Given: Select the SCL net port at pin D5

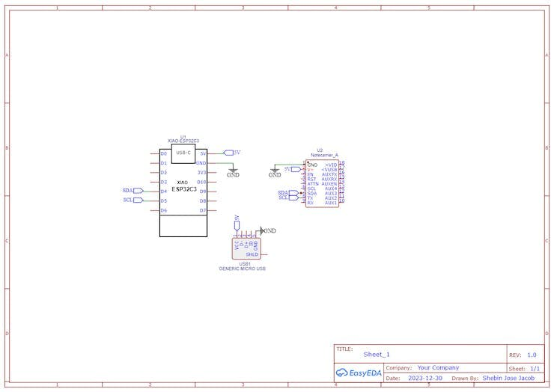Looking at the screenshot, I should [133, 200].
